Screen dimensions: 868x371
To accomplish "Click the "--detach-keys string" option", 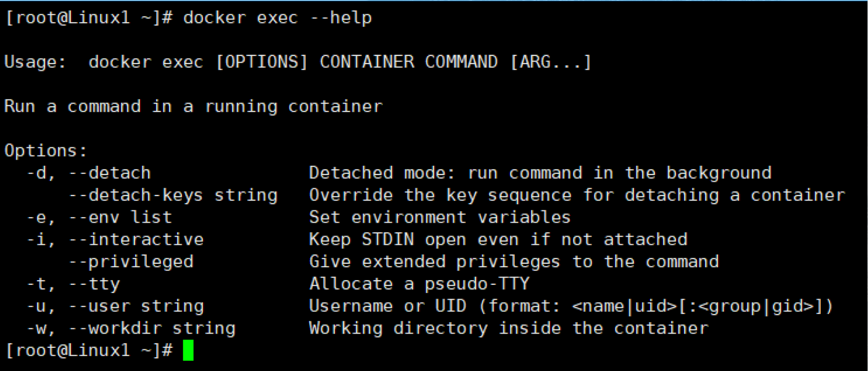I will 173,195.
